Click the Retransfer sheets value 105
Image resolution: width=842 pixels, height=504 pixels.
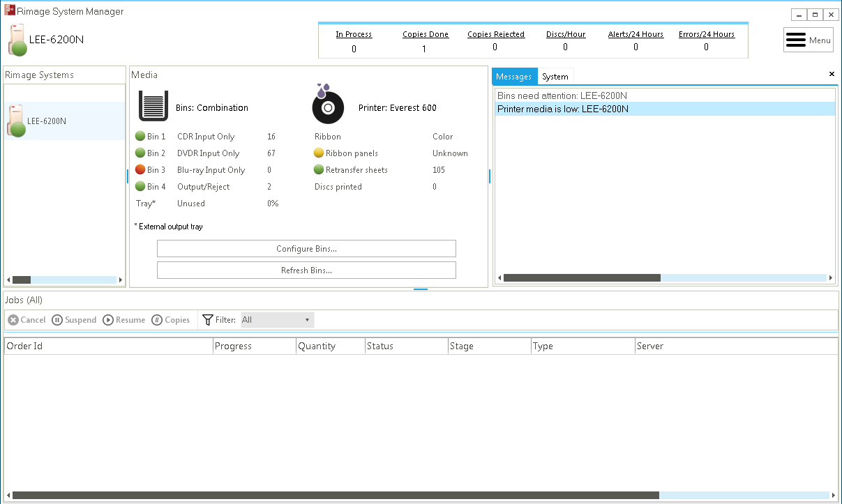(439, 170)
